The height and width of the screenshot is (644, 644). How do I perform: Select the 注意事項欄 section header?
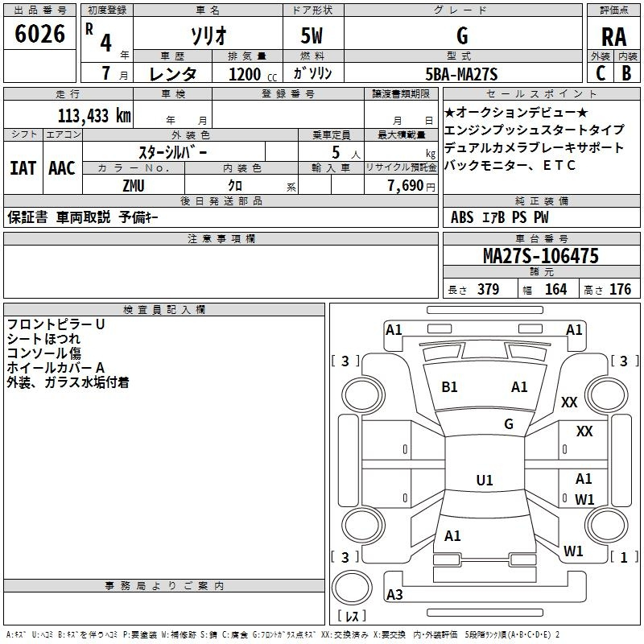tap(221, 238)
